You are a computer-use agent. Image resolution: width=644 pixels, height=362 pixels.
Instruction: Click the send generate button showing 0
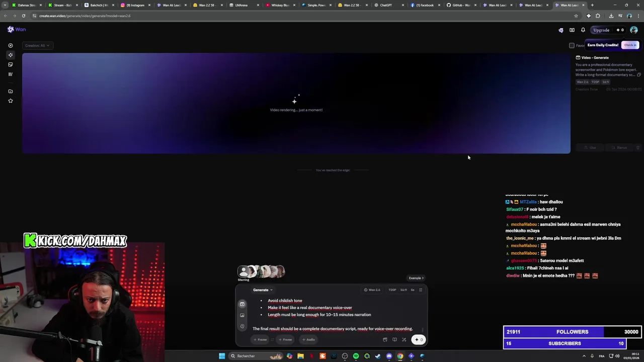pos(419,340)
